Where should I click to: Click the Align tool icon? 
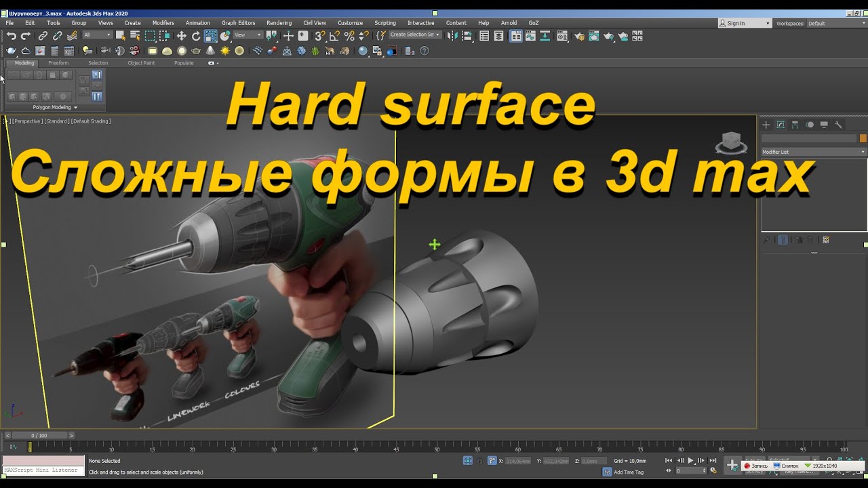coord(467,36)
